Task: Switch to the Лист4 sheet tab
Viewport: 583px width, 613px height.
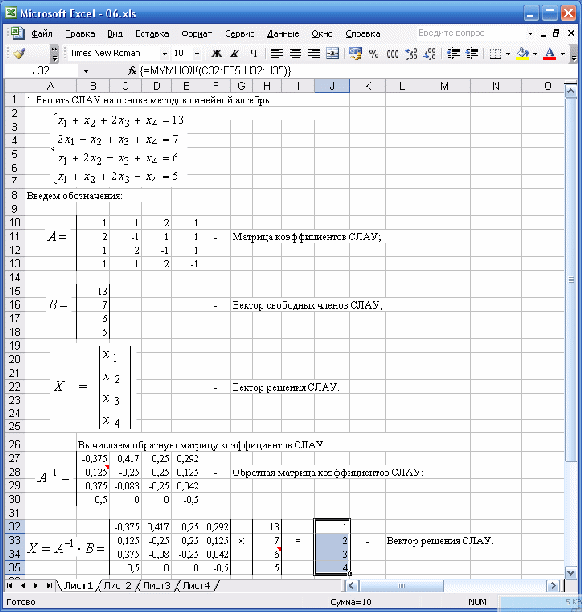Action: point(196,585)
